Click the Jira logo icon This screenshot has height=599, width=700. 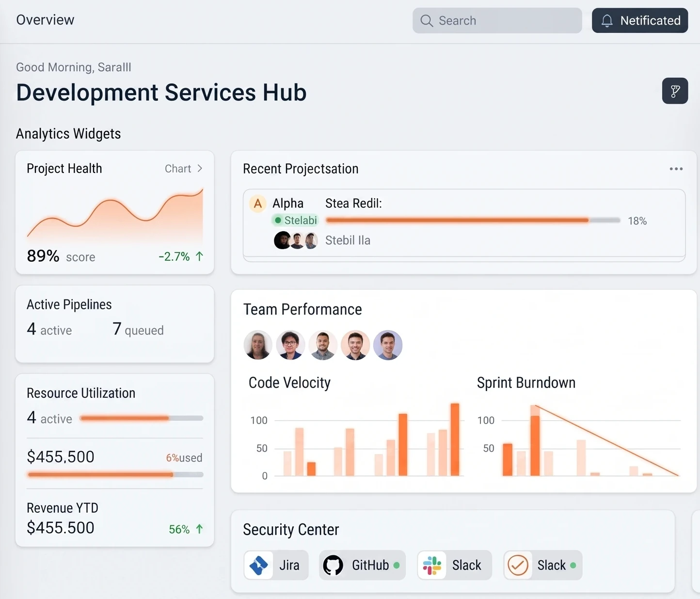[258, 565]
